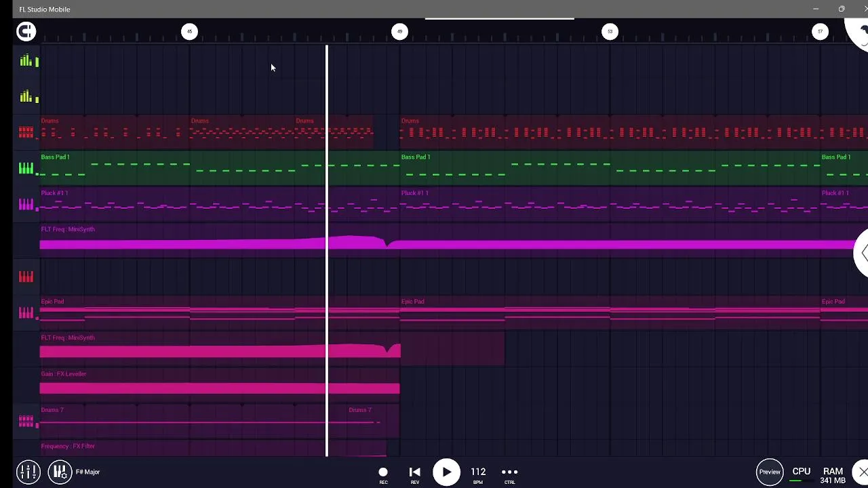
Task: Select the first Drums 7 clip
Action: click(193, 421)
